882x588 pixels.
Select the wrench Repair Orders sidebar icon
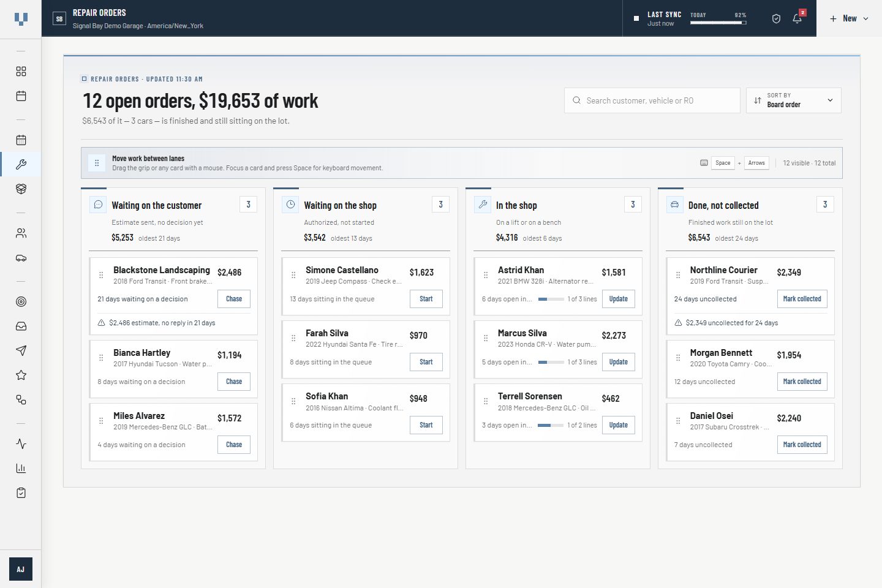click(x=21, y=165)
